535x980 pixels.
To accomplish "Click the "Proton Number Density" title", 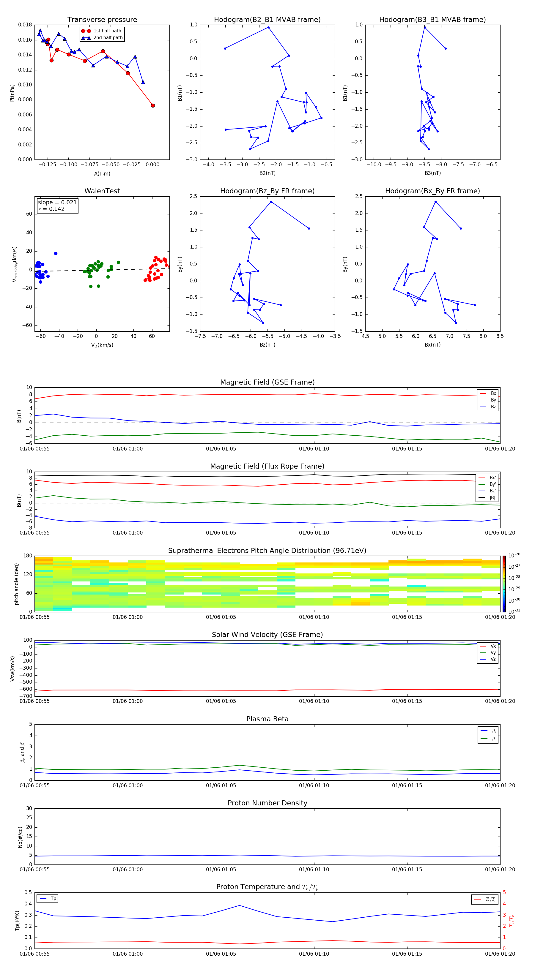I will pos(267,803).
